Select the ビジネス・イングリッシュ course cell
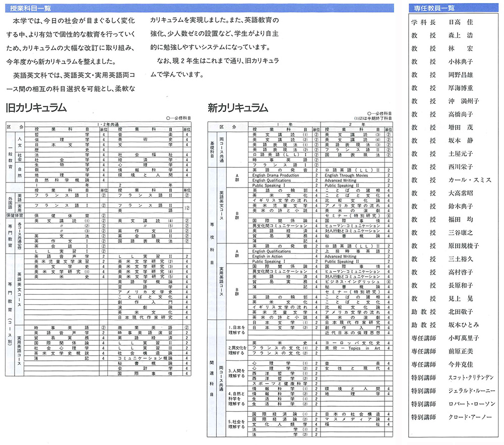 point(352,282)
